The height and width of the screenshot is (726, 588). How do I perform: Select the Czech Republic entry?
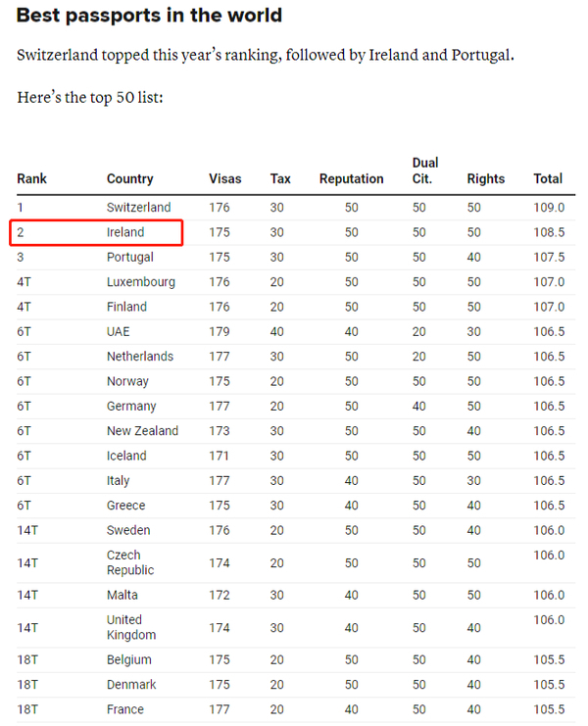tap(130, 562)
